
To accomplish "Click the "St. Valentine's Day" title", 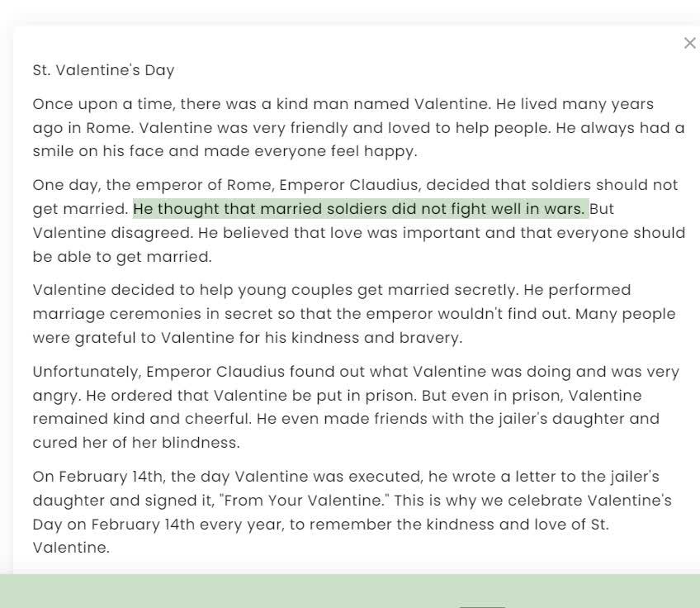I will coord(103,70).
